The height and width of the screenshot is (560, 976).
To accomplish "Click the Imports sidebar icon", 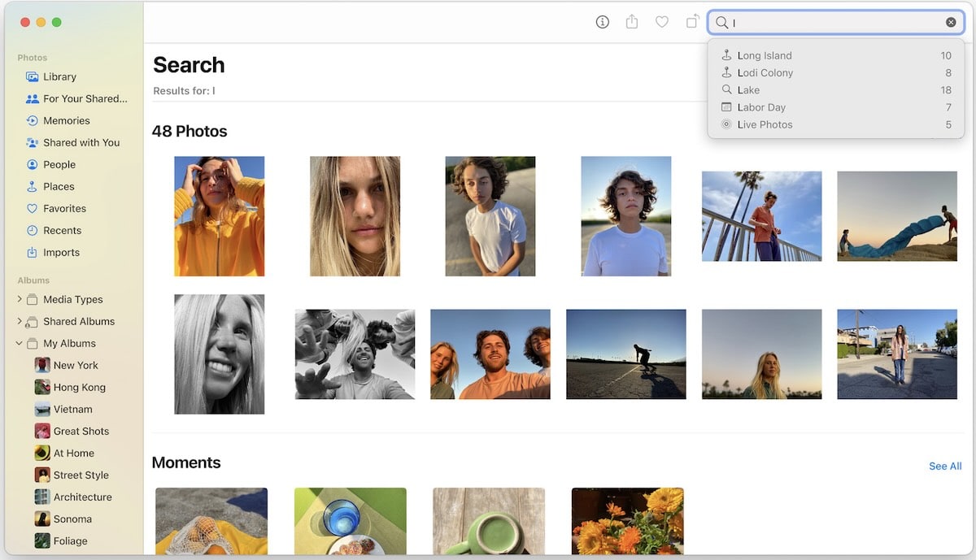I will tap(33, 252).
